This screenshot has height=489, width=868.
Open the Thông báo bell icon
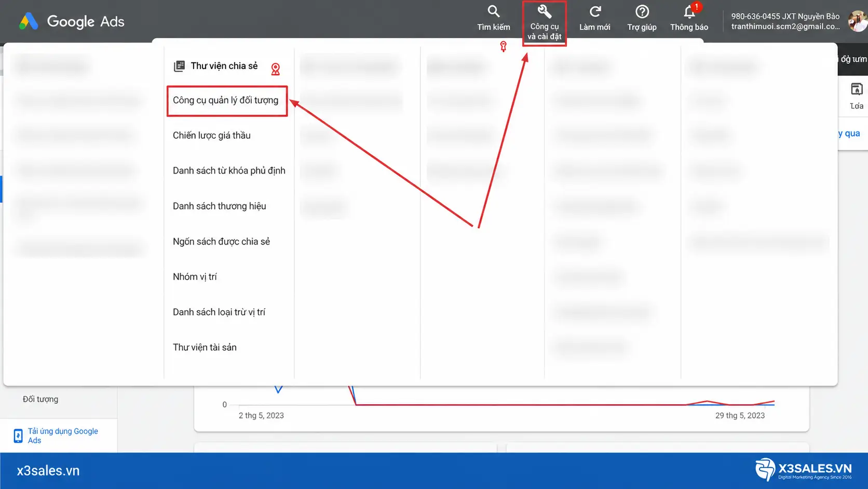click(x=689, y=11)
